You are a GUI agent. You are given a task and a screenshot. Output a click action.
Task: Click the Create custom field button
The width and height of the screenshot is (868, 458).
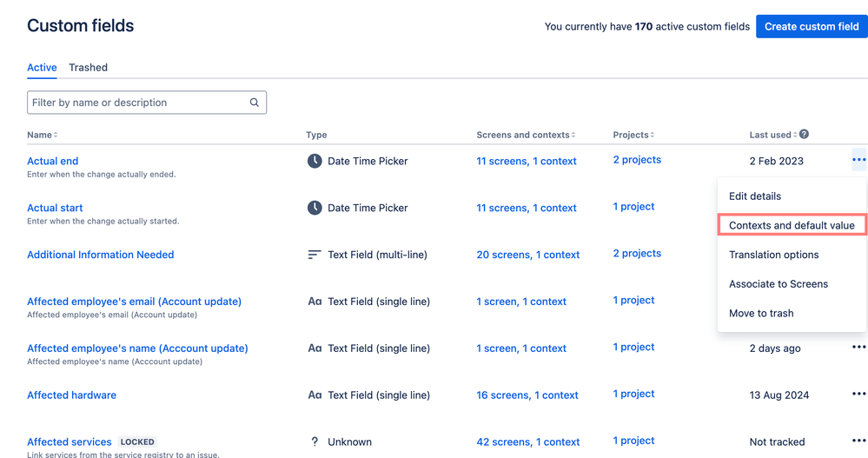coord(812,27)
